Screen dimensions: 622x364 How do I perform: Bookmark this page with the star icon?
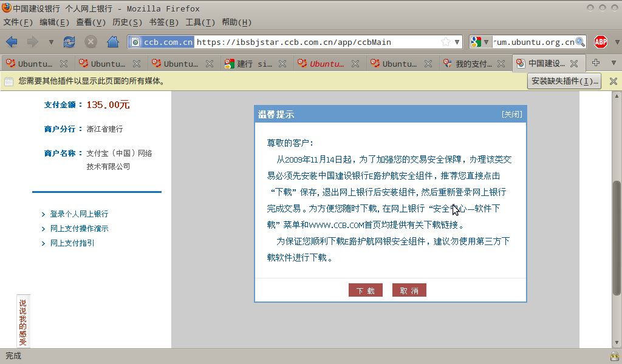pos(446,42)
